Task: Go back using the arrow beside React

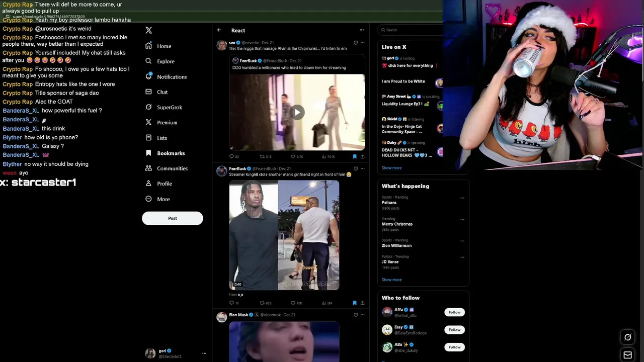Action: click(x=219, y=30)
